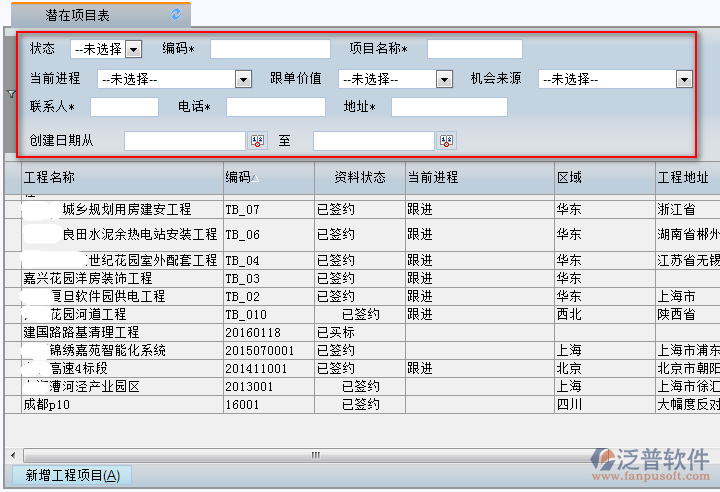This screenshot has width=720, height=492.
Task: Switch to the 潜在项目表 tab
Action: [78, 15]
